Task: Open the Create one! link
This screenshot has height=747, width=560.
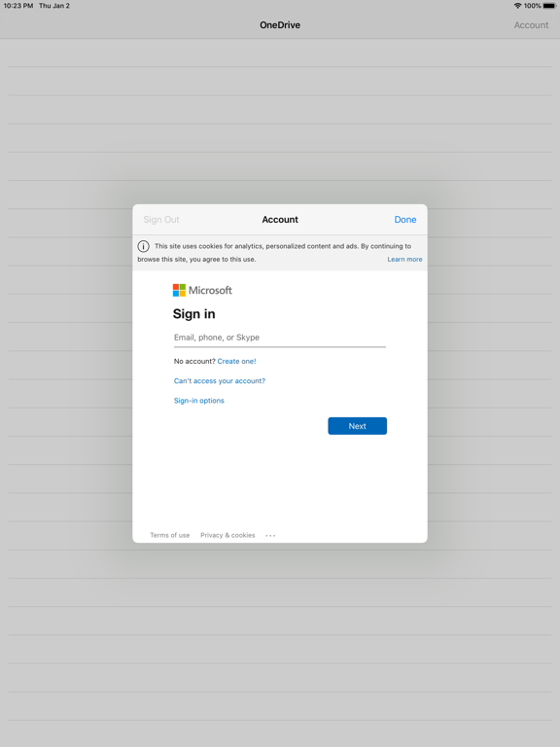Action: coord(236,361)
